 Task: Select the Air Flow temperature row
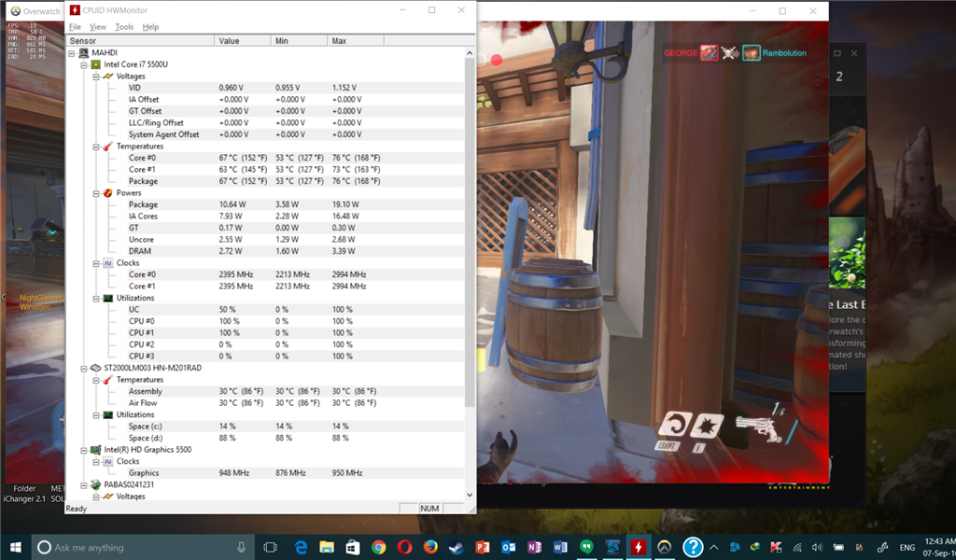coord(265,403)
